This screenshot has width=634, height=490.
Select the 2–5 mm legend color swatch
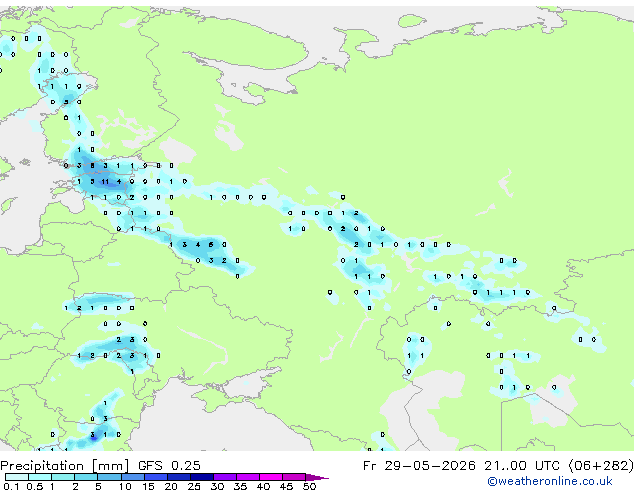coord(86,477)
